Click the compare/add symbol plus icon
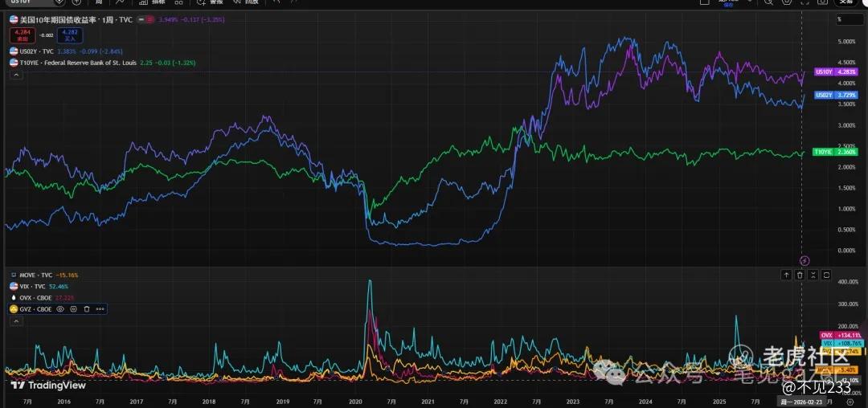Screen dimensions: 868x408 point(76,2)
